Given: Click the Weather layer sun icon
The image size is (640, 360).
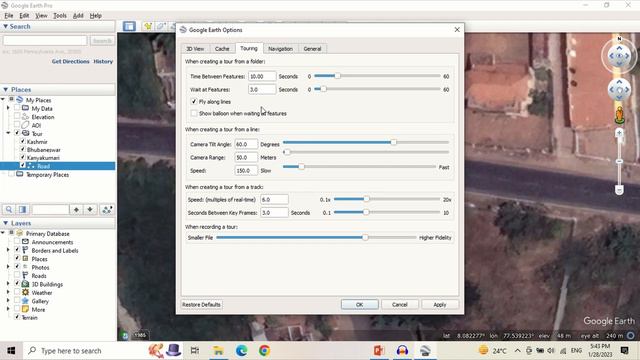Looking at the screenshot, I should 25,292.
